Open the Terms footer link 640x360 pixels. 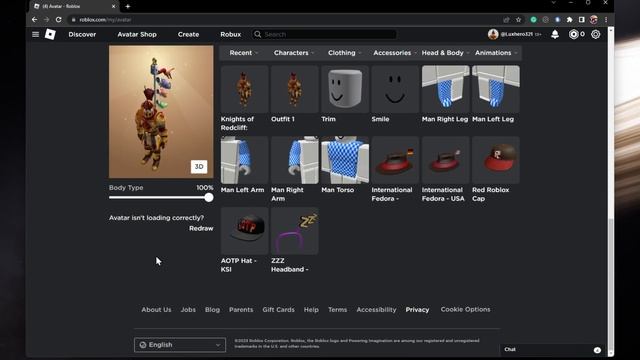pyautogui.click(x=338, y=309)
